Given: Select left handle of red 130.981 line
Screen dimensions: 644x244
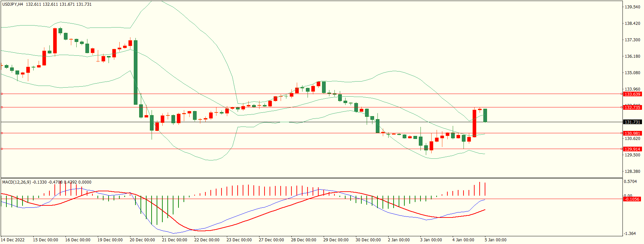Looking at the screenshot, I should click(2, 133).
